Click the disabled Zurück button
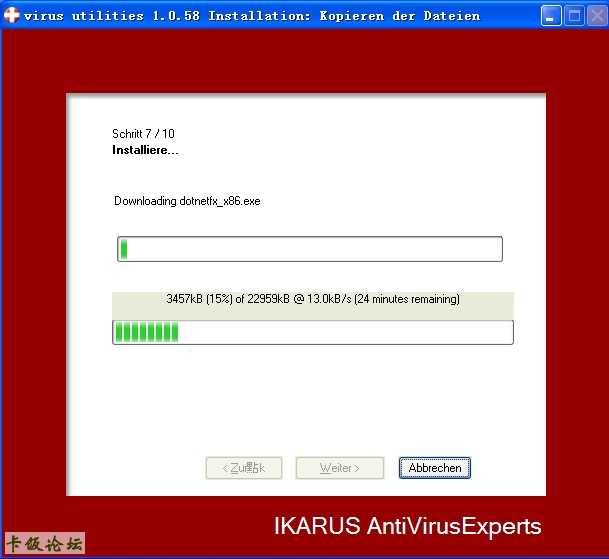 244,468
